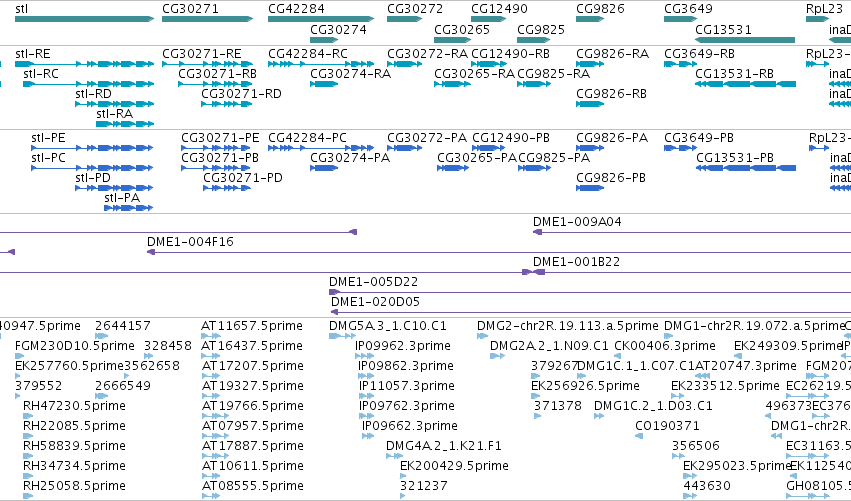This screenshot has height=501, width=851.
Task: Click the CG3649 gene label
Action: tap(688, 9)
